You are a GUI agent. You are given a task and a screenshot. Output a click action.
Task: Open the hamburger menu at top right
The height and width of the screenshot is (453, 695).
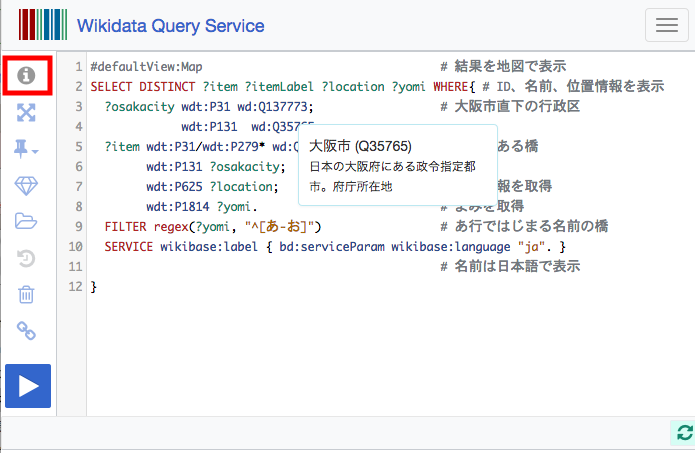click(x=667, y=25)
